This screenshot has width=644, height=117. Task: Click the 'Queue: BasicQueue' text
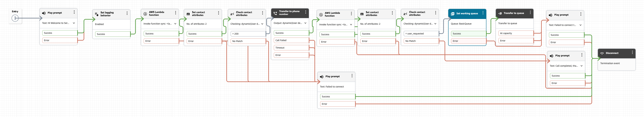461,24
